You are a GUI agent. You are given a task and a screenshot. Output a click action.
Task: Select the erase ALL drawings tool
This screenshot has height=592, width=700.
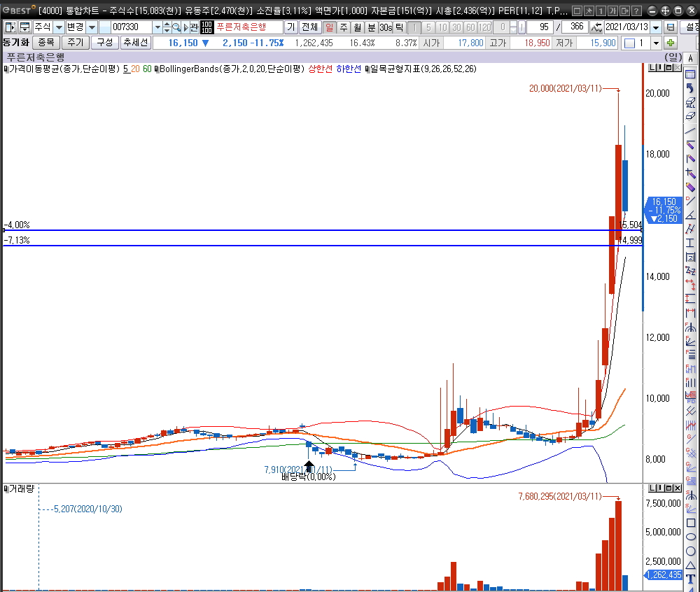(690, 103)
